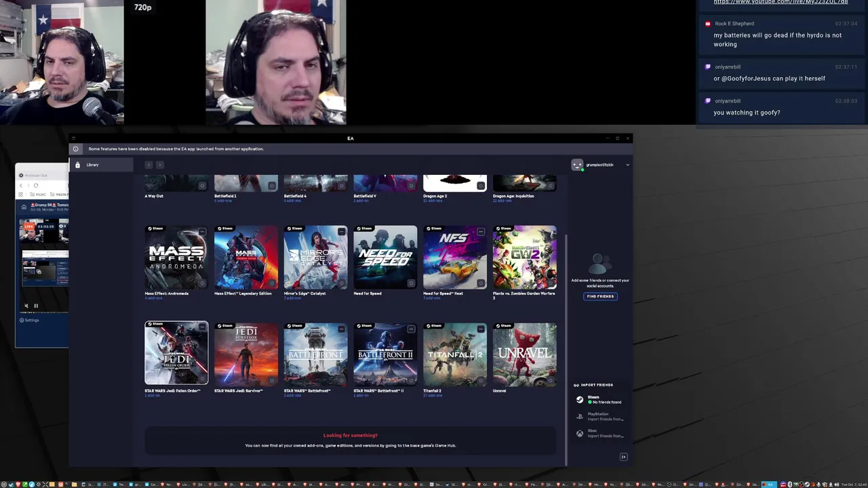Open the EA app hamburger menu
The height and width of the screenshot is (488, 868).
coord(74,138)
